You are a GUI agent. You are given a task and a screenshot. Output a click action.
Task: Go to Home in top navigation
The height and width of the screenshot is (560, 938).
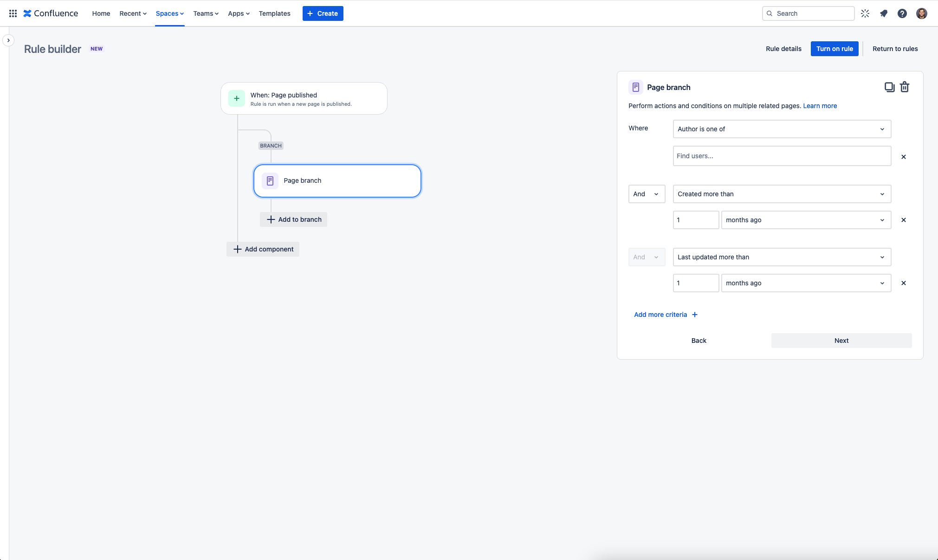click(x=101, y=13)
